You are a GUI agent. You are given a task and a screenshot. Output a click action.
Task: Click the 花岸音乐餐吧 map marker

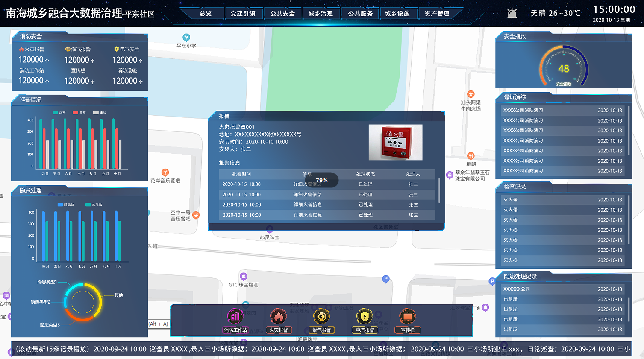click(x=165, y=172)
